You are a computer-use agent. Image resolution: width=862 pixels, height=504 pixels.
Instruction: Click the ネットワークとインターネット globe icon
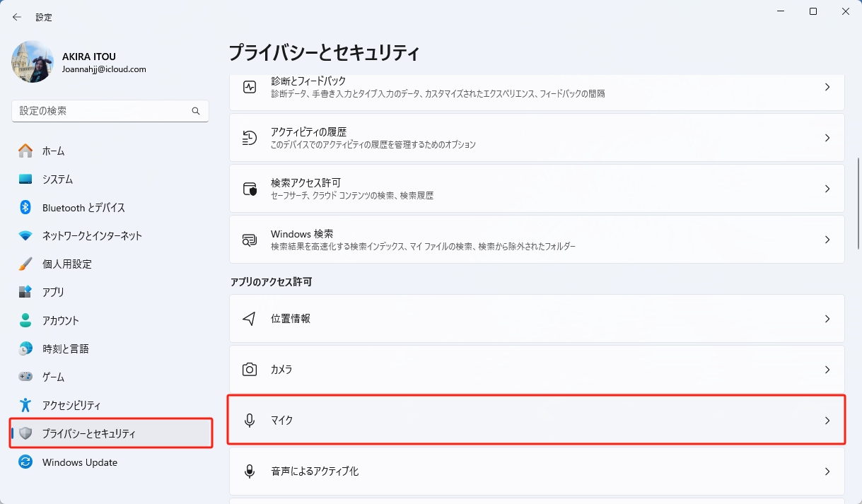(x=23, y=235)
